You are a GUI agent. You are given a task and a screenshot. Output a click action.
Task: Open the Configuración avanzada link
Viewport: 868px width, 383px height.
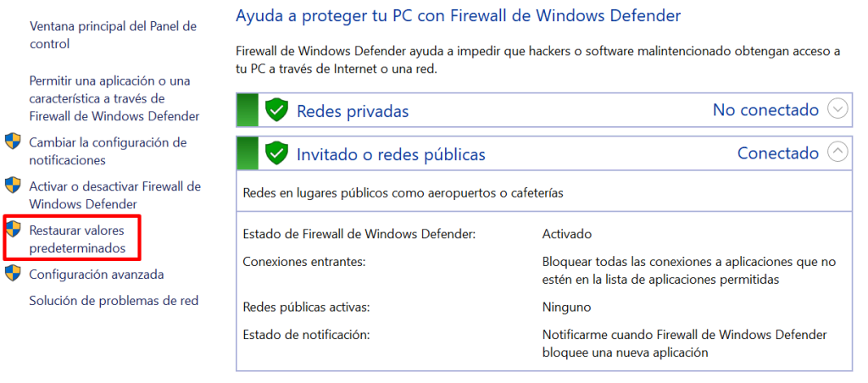(97, 275)
